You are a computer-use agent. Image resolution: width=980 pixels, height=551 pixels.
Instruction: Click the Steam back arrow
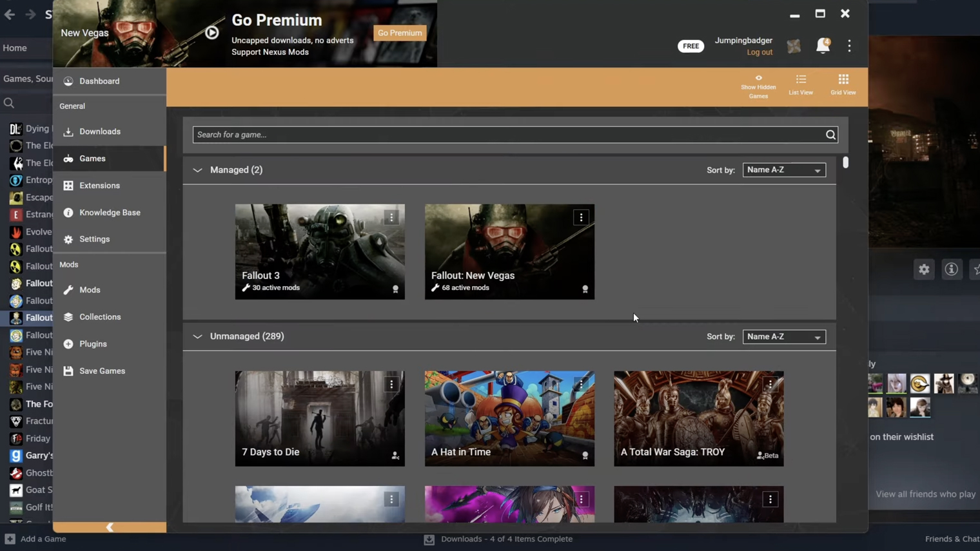click(10, 14)
